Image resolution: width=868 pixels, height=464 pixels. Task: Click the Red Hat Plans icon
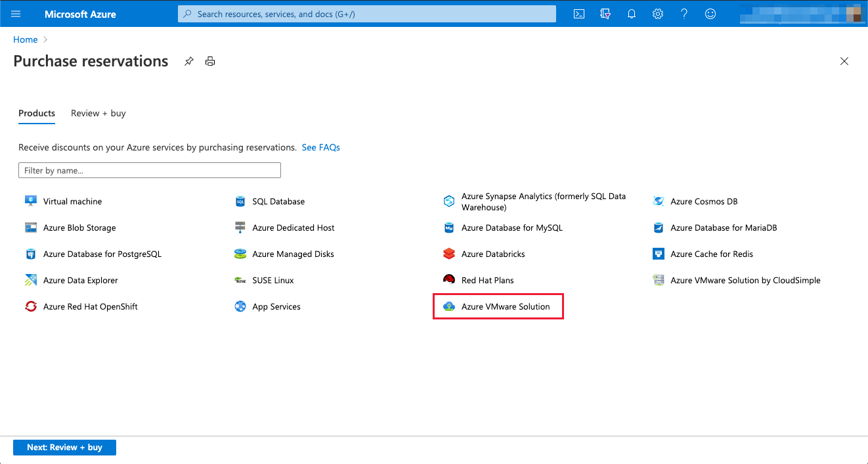coord(449,280)
